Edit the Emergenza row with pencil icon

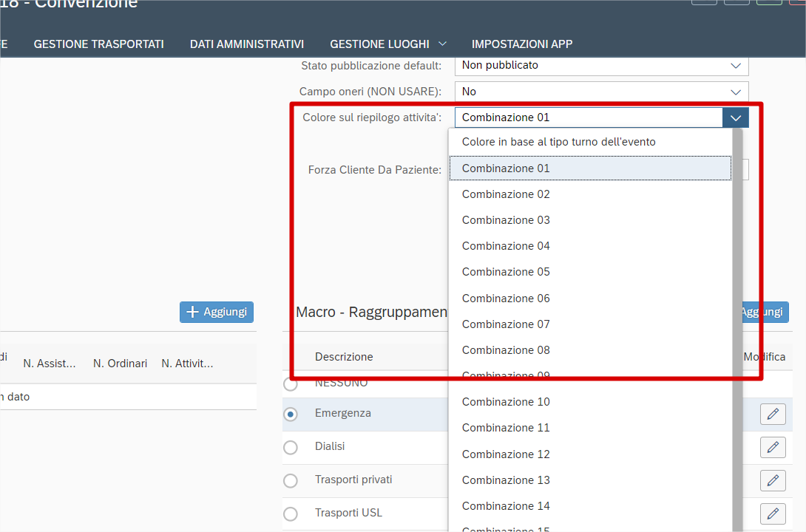coord(773,415)
